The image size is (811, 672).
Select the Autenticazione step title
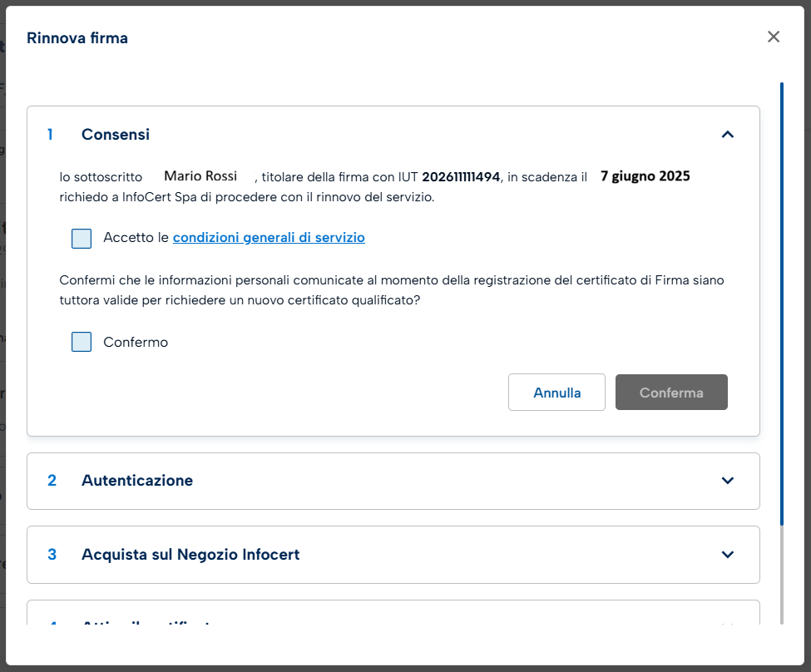137,481
